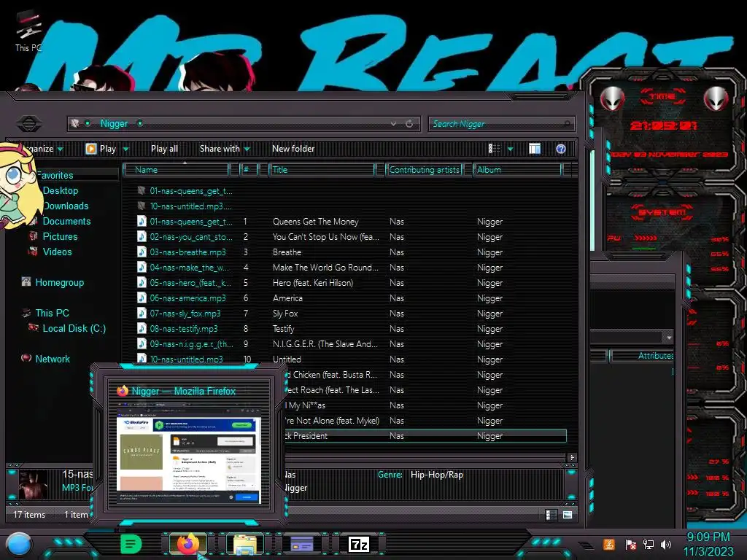Click the Videos folder icon in sidebar
Image resolution: width=747 pixels, height=560 pixels.
tap(34, 252)
